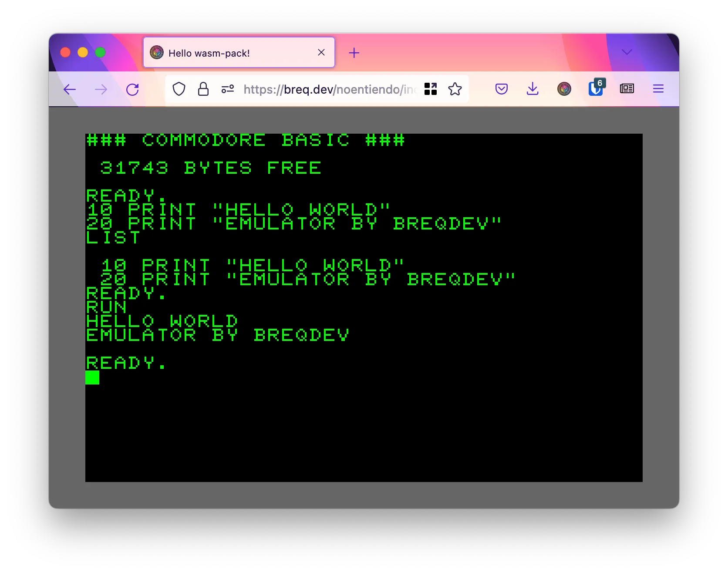Minimize window with yellow button
Image resolution: width=728 pixels, height=573 pixels.
(x=83, y=53)
